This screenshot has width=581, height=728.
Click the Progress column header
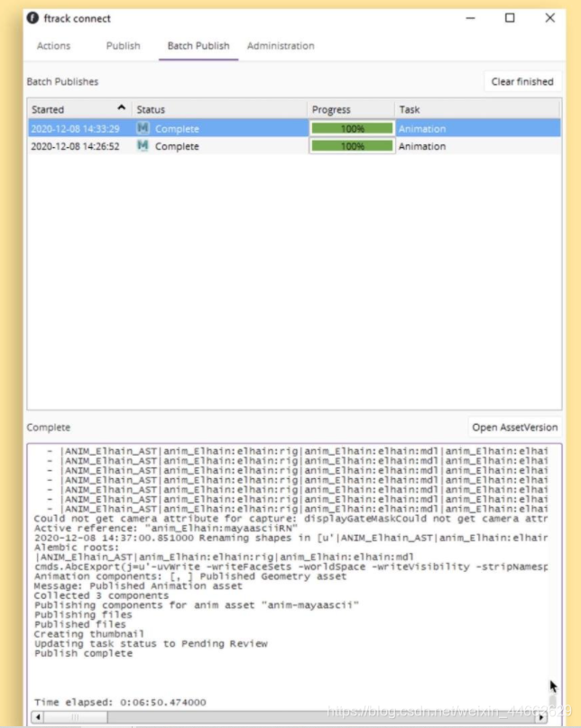tap(351, 109)
